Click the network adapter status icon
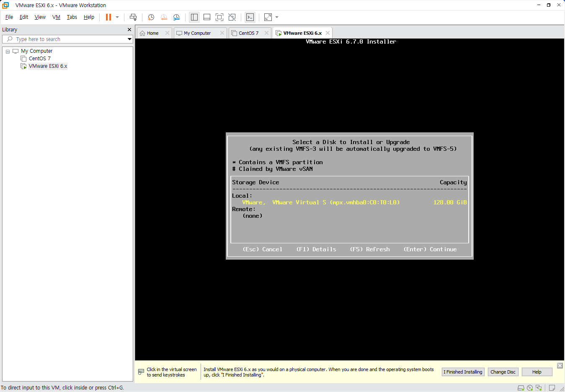 tap(539, 388)
